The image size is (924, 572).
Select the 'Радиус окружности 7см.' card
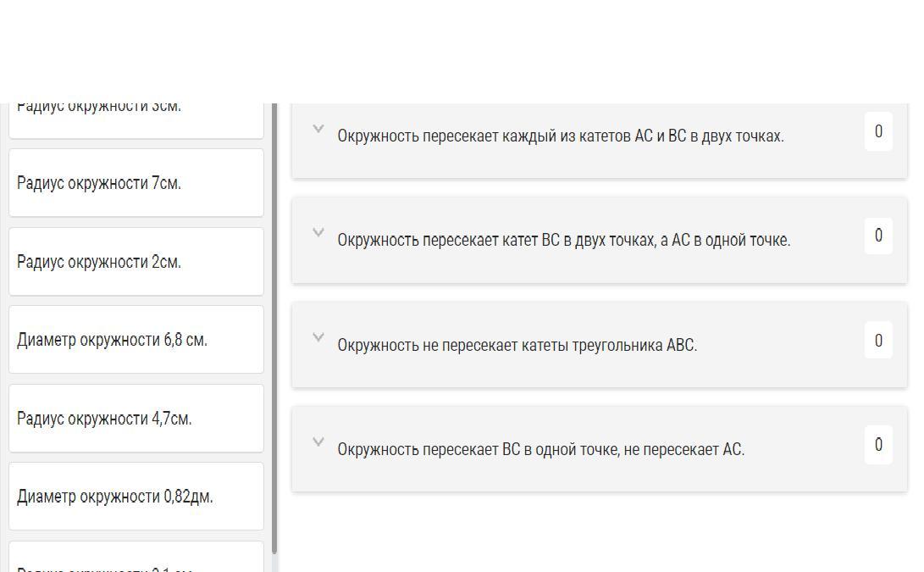pos(136,183)
